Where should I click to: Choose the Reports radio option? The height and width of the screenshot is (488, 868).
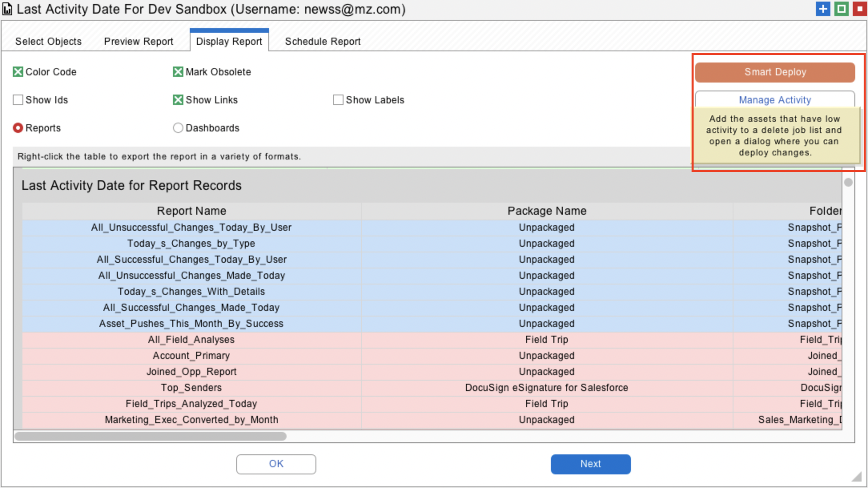click(x=18, y=128)
